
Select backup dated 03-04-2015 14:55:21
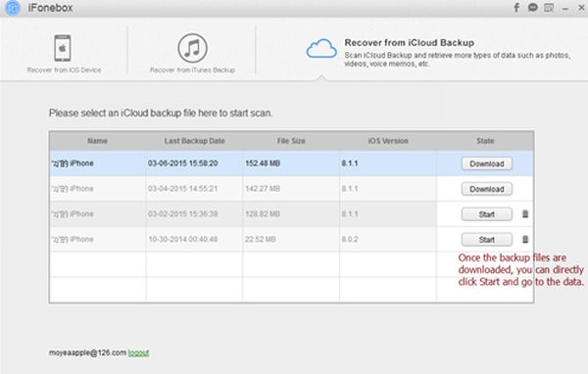pyautogui.click(x=182, y=189)
